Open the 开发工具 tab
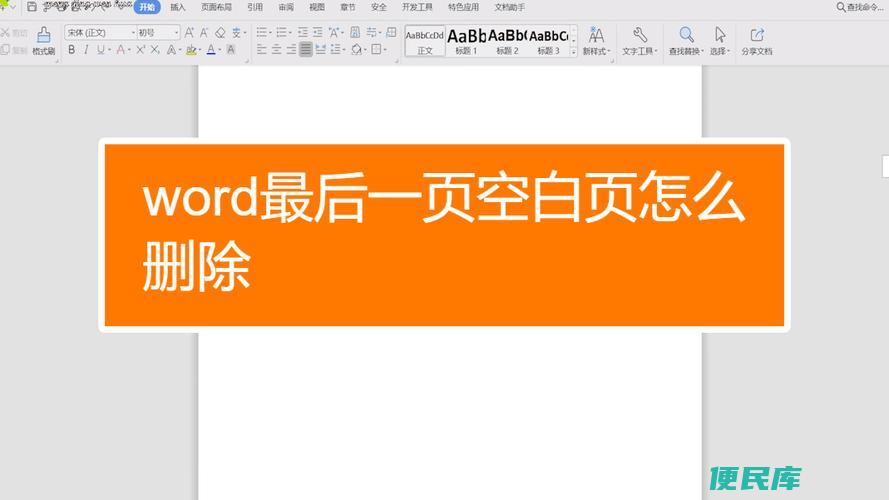 click(417, 7)
